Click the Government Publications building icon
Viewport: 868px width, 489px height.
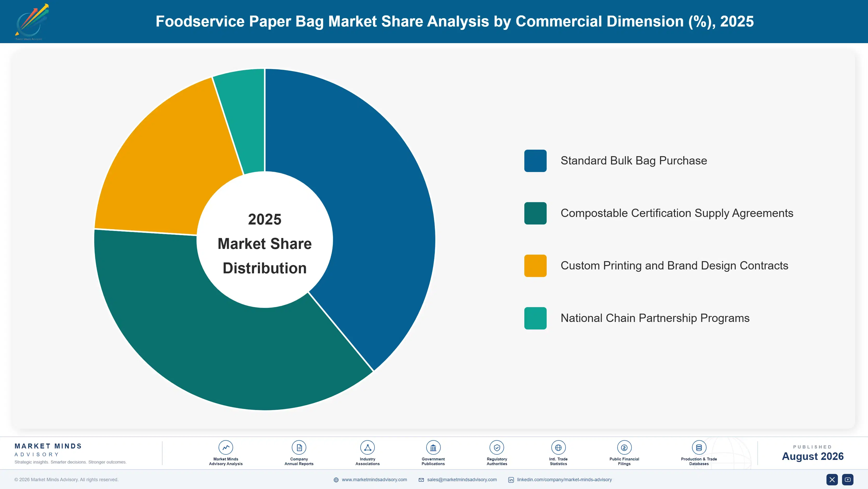pyautogui.click(x=433, y=447)
